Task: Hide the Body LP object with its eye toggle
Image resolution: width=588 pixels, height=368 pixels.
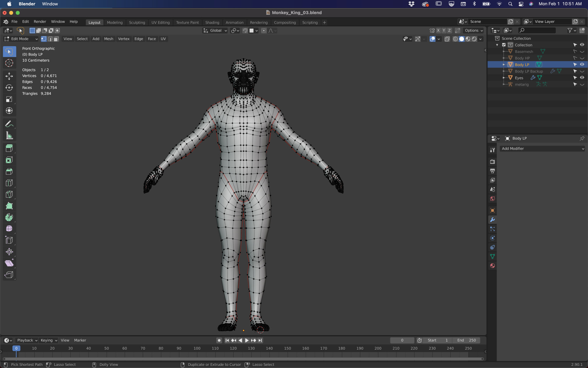Action: 582,64
